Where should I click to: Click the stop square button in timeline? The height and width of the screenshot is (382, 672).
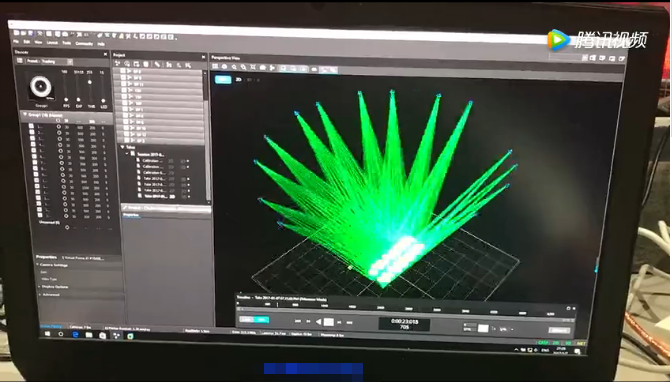pyautogui.click(x=329, y=322)
